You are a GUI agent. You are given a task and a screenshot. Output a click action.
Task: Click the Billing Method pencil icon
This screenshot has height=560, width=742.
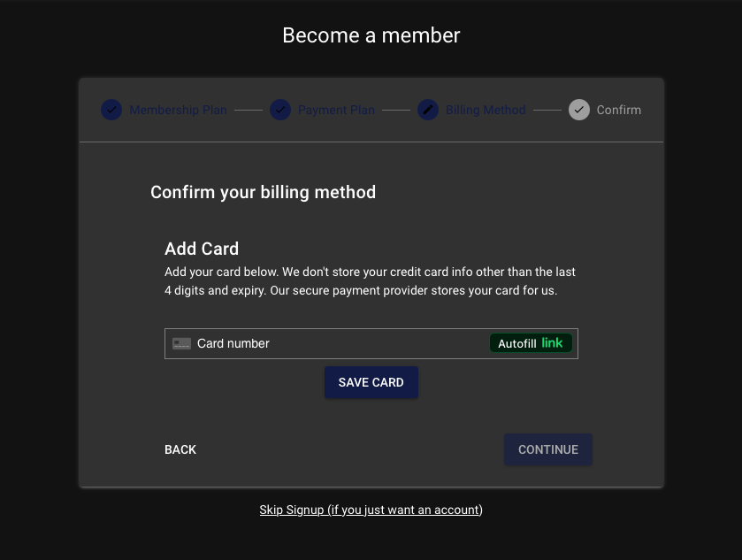(428, 110)
